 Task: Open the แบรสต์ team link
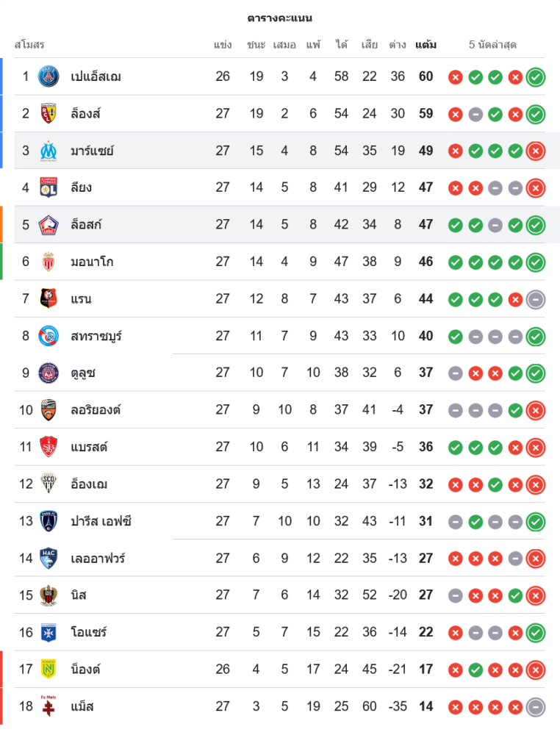[89, 447]
